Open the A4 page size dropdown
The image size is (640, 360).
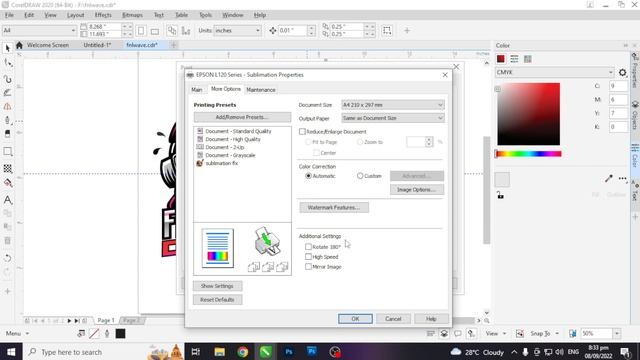click(x=39, y=30)
